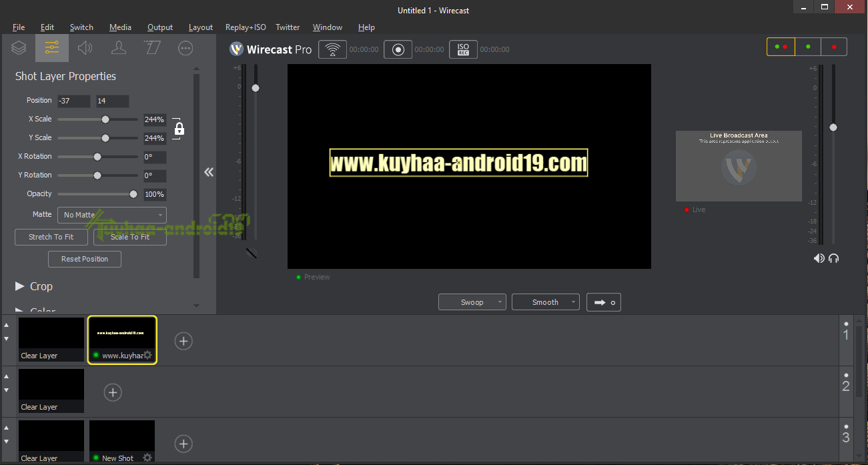Adjust the preview audio volume slider
The image size is (868, 465).
click(255, 88)
